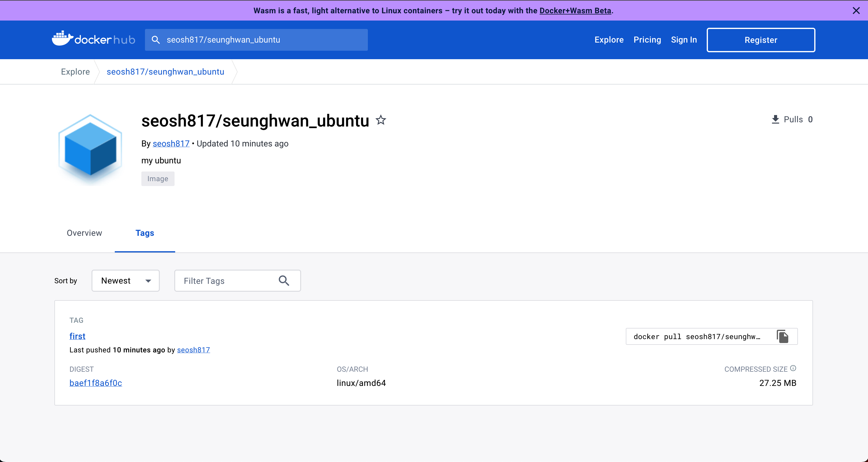Open the Docker+Wasm Beta banner link
The width and height of the screenshot is (868, 462).
click(x=575, y=11)
